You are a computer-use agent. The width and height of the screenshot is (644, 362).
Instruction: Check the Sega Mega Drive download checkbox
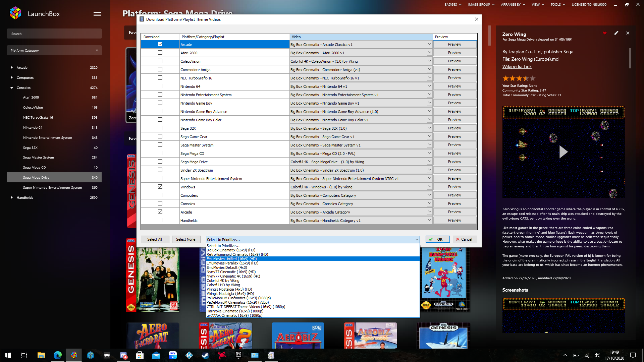160,162
